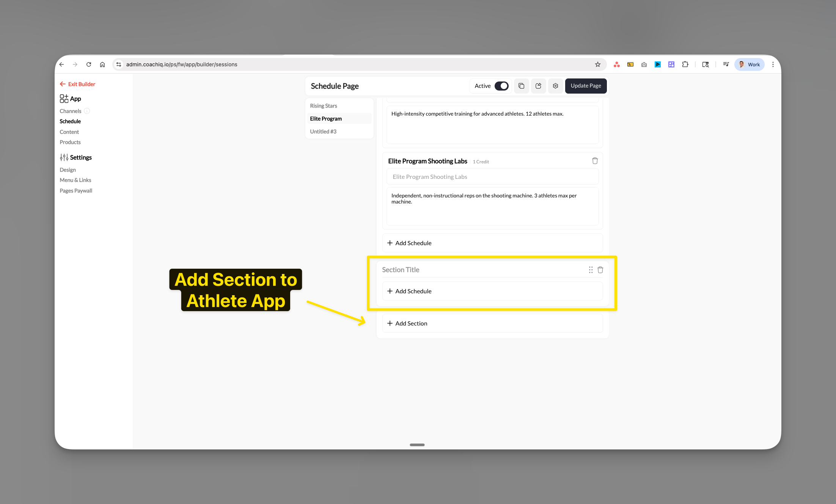The width and height of the screenshot is (836, 504).
Task: Click the info badge next to Channels
Action: click(87, 111)
